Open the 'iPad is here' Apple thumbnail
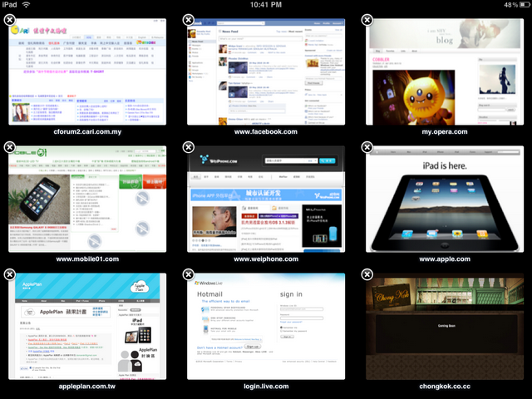 click(x=445, y=199)
